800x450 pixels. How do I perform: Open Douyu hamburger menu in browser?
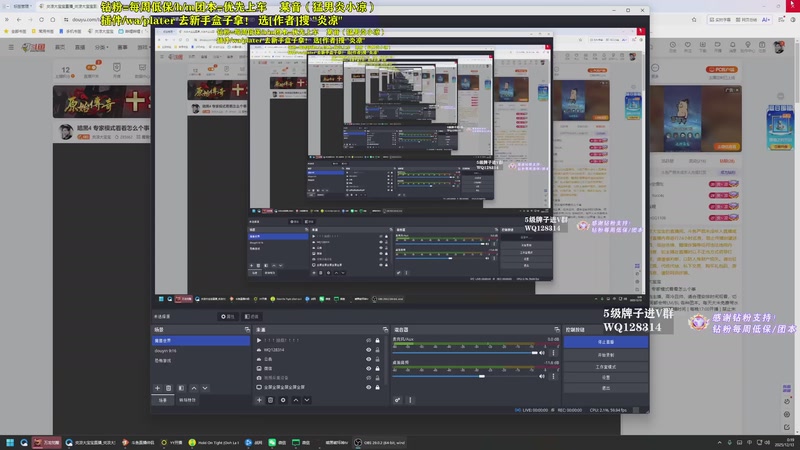point(11,47)
